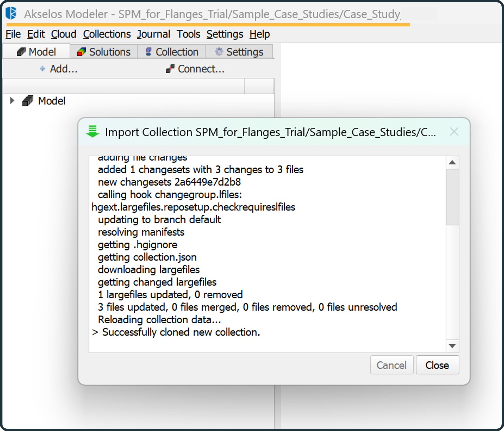The image size is (504, 431).
Task: Click the log scrollbar up arrow
Action: (x=452, y=162)
